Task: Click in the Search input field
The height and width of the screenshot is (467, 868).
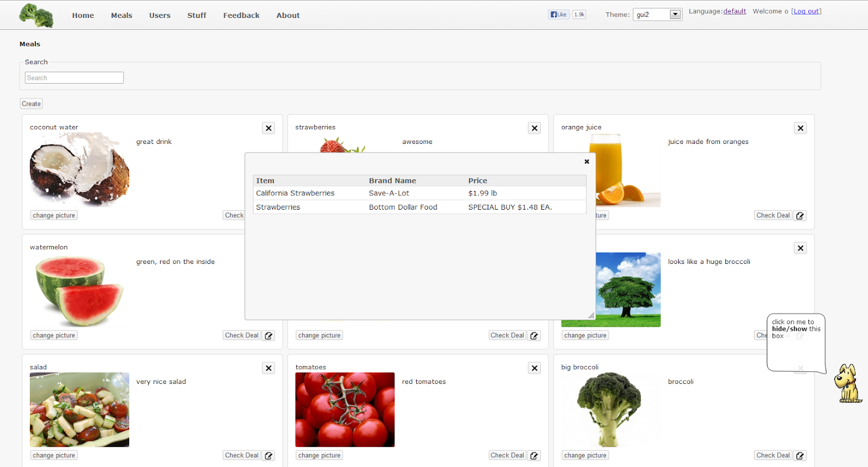Action: pos(74,78)
